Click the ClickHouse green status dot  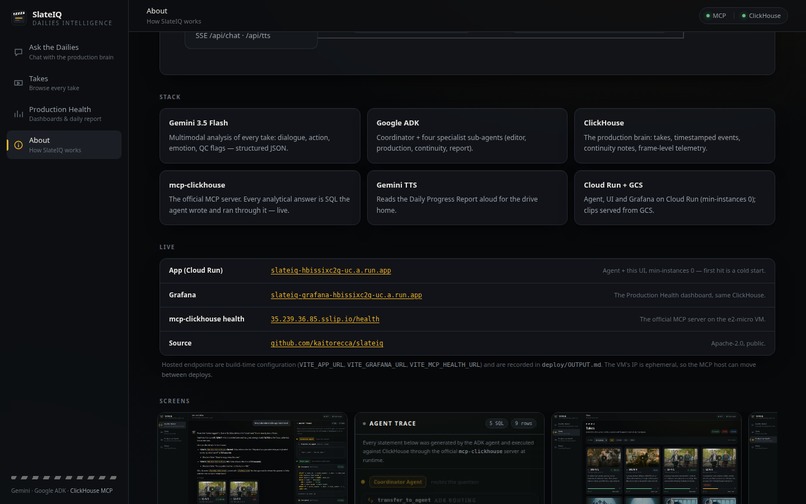point(744,16)
